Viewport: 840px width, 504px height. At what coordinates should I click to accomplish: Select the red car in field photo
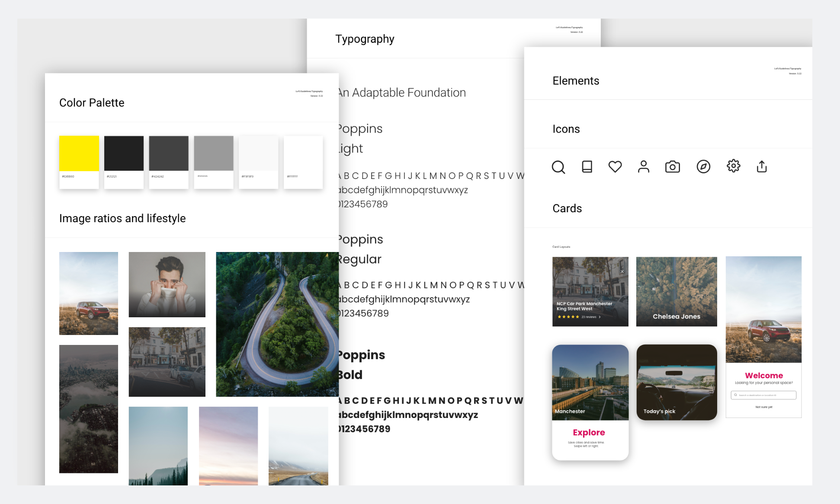89,293
